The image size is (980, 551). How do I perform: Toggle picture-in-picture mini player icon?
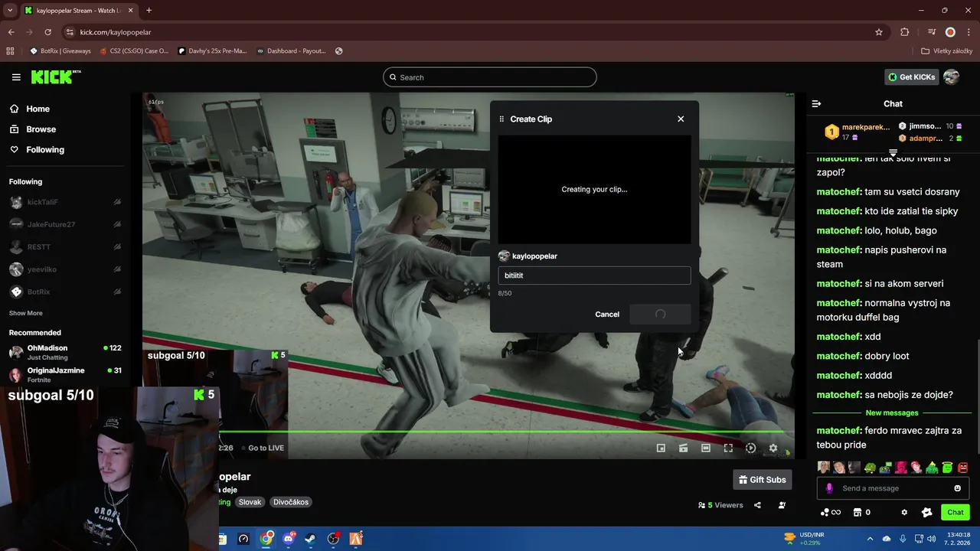coord(661,448)
